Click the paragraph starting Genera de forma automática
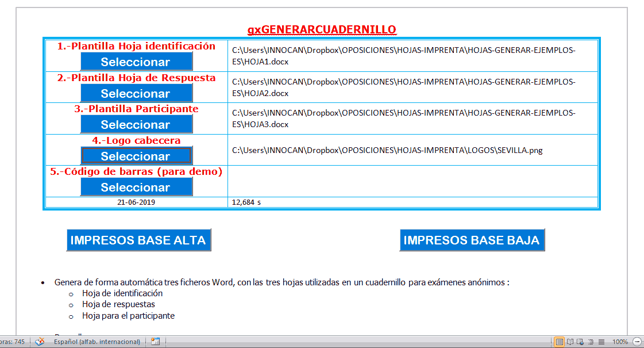This screenshot has height=348, width=644. point(281,282)
